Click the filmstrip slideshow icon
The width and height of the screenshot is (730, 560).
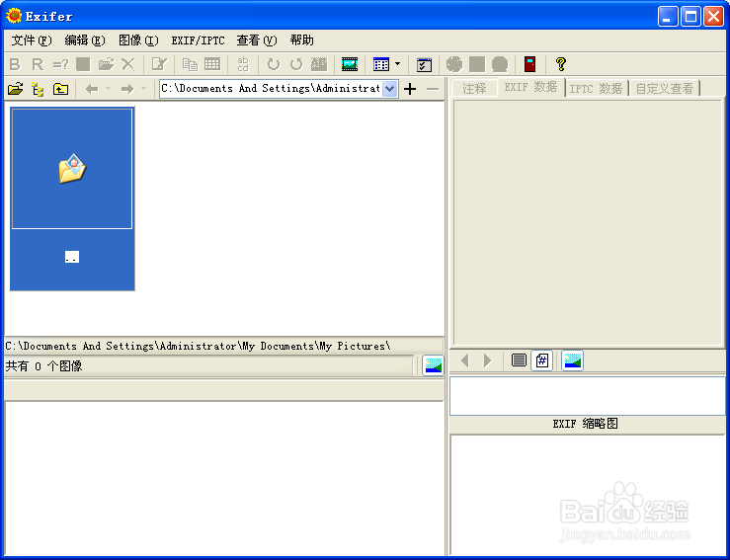click(x=350, y=64)
